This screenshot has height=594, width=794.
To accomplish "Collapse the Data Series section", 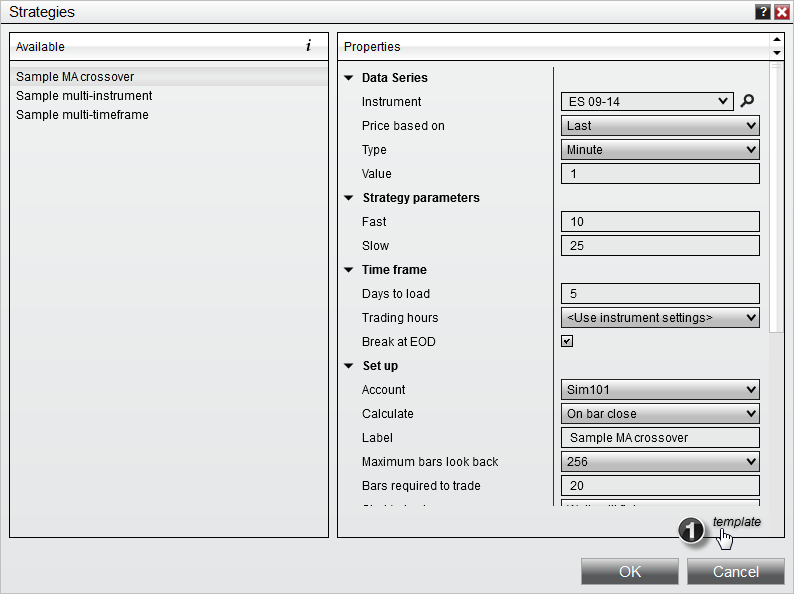I will tap(349, 78).
